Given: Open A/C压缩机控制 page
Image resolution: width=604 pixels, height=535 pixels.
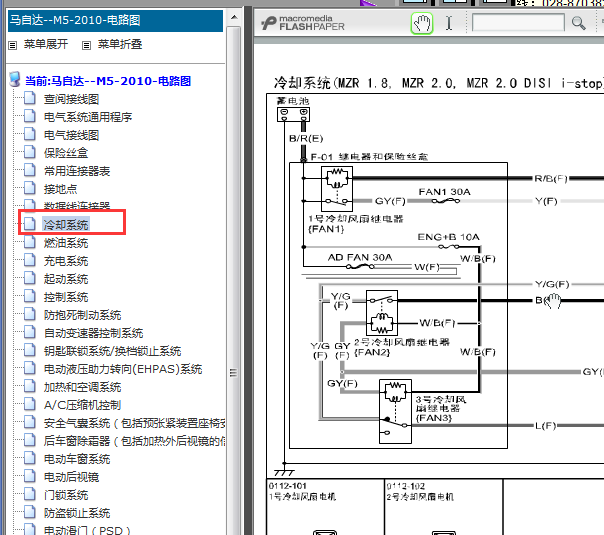Looking at the screenshot, I should pos(82,405).
